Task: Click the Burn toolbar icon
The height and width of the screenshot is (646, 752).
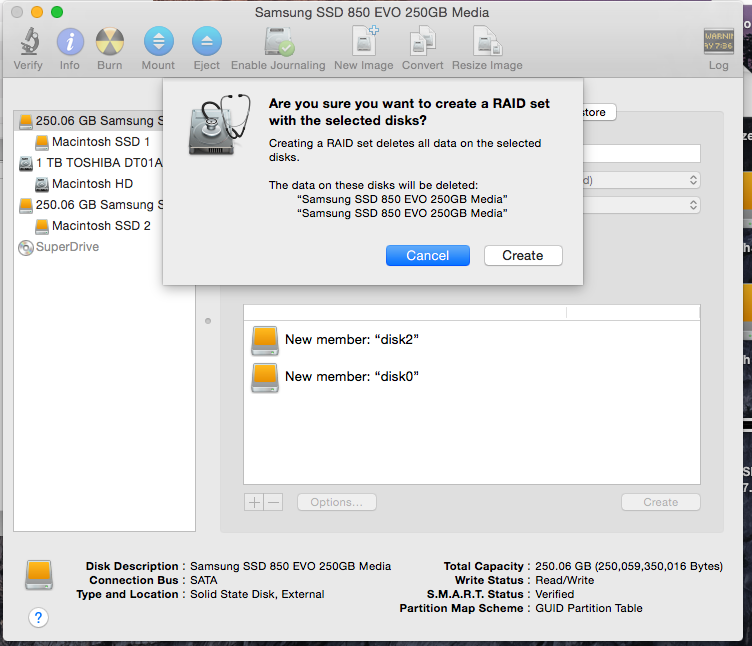Action: (x=110, y=41)
